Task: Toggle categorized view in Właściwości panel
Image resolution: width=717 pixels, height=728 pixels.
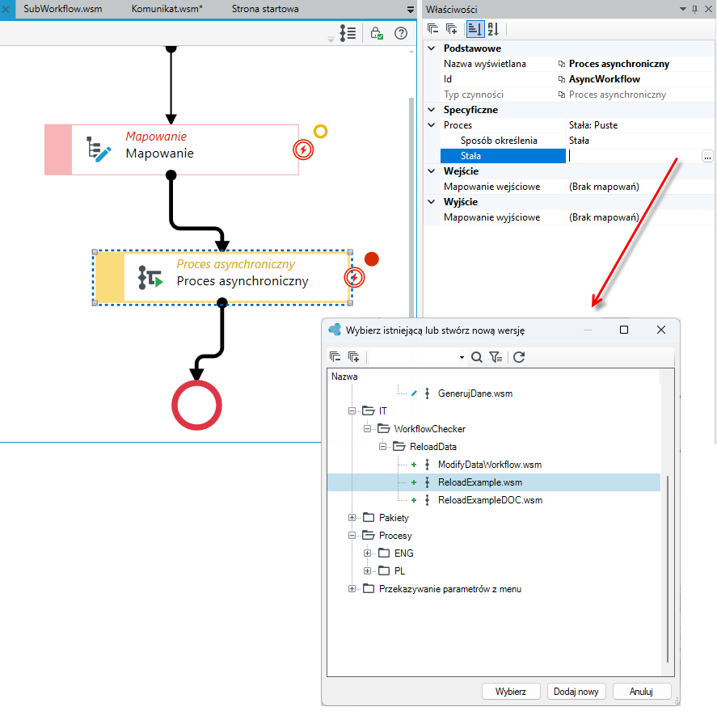Action: coord(474,29)
